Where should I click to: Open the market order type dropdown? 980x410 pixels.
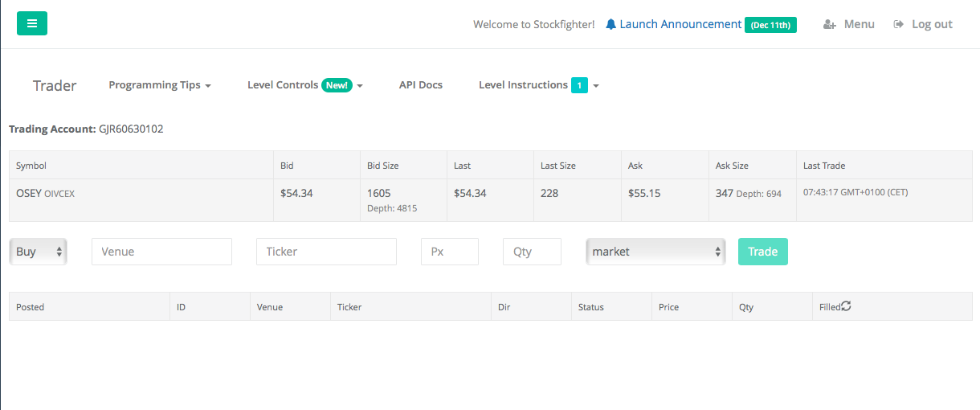point(655,252)
